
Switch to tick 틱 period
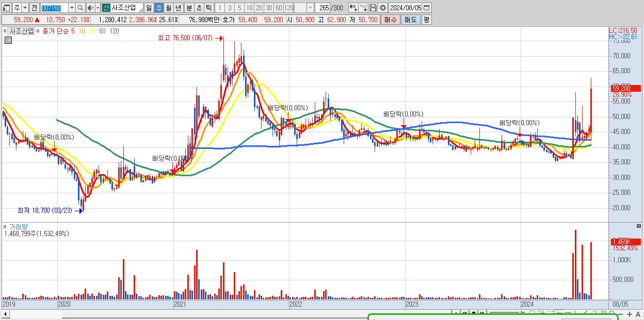pos(208,8)
